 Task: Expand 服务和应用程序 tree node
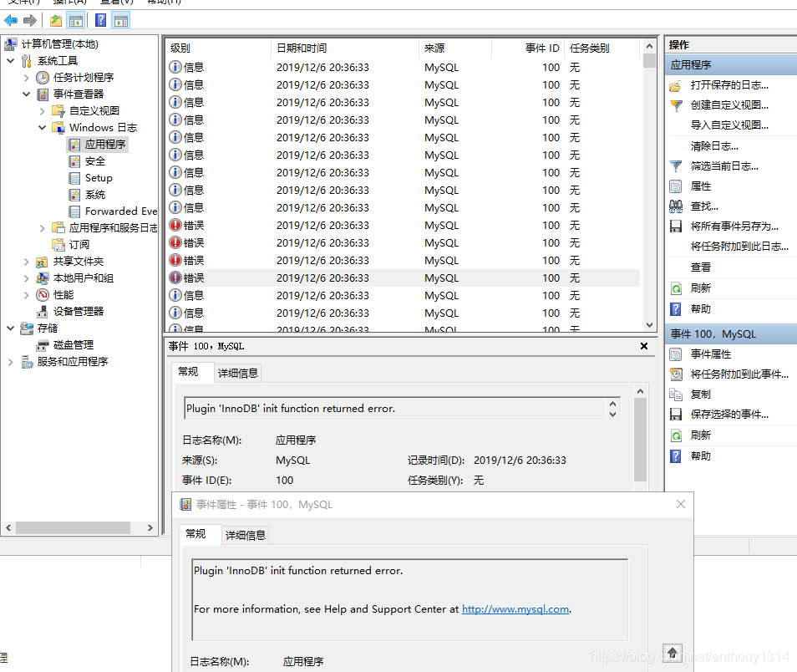pos(11,362)
